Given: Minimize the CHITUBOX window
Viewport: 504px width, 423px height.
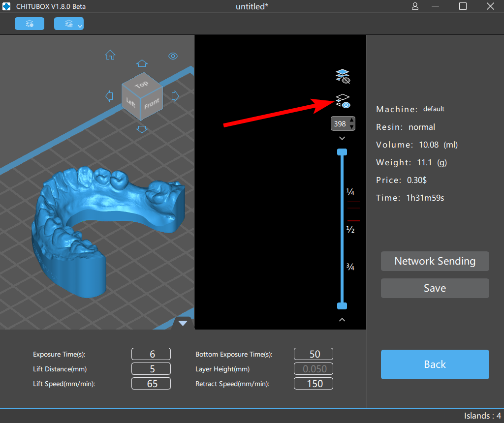Looking at the screenshot, I should [x=435, y=6].
